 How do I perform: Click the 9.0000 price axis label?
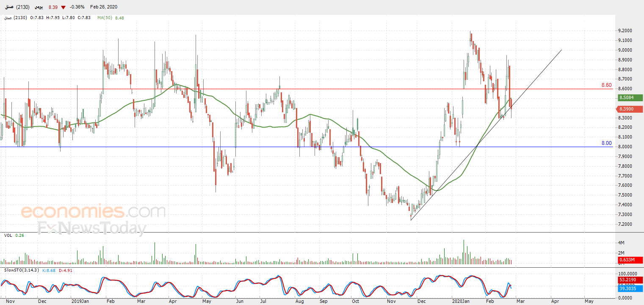pos(625,50)
